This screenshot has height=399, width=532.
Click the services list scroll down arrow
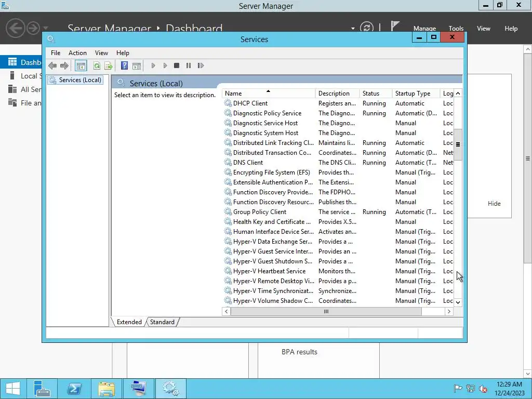458,302
